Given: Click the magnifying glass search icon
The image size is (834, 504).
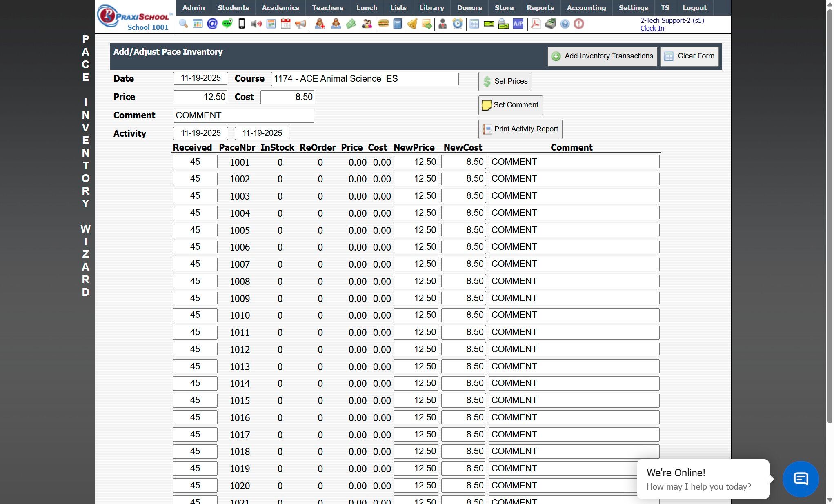Looking at the screenshot, I should tap(183, 24).
